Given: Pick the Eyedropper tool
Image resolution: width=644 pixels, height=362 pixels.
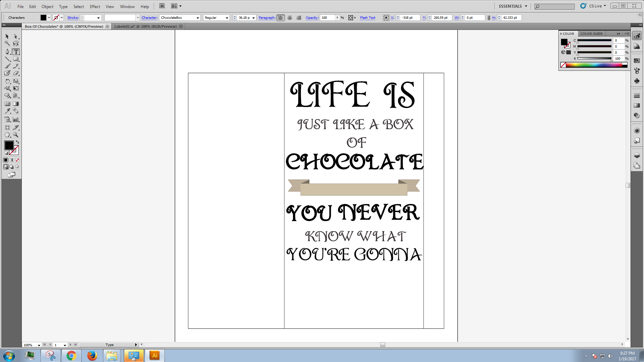Looking at the screenshot, I should pyautogui.click(x=7, y=111).
